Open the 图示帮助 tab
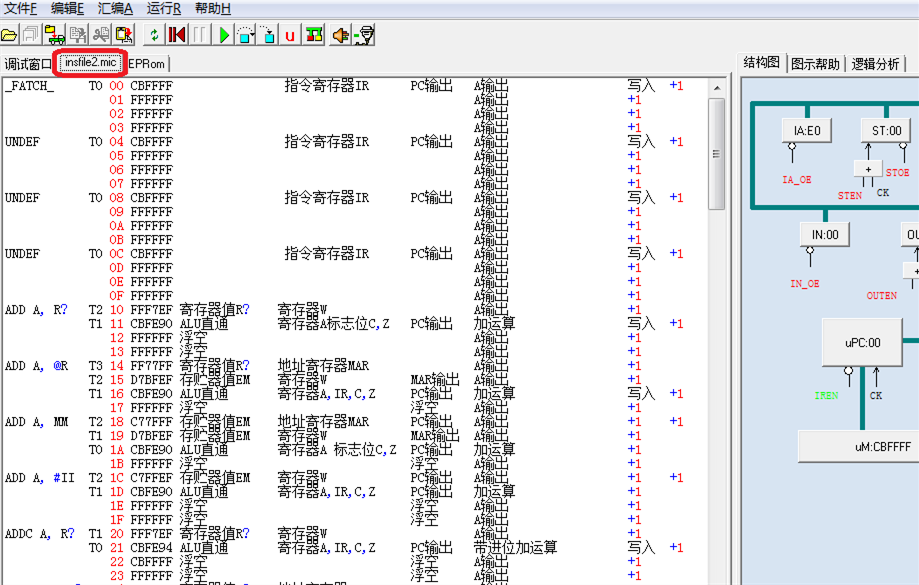The image size is (919, 585). pos(816,64)
